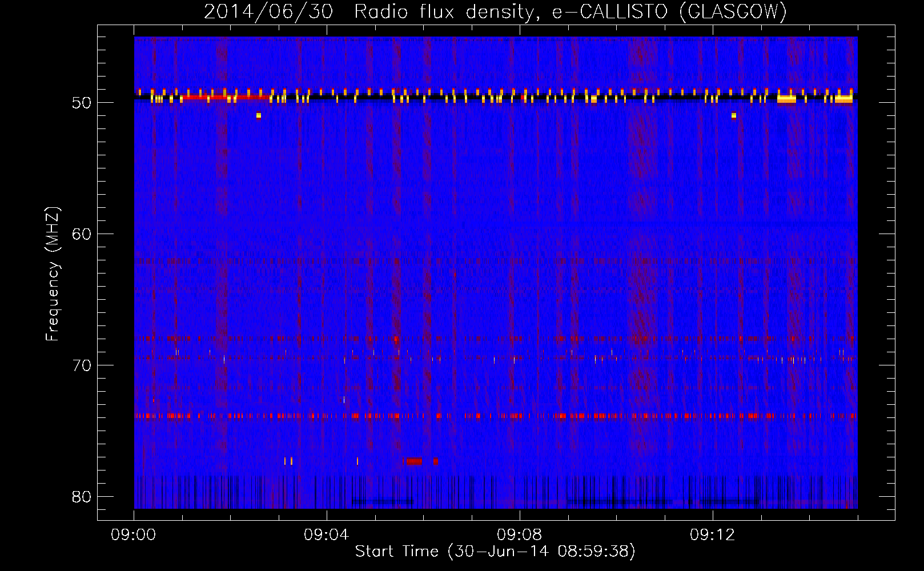
Task: Click the 09:04 time tick label
Action: (327, 535)
